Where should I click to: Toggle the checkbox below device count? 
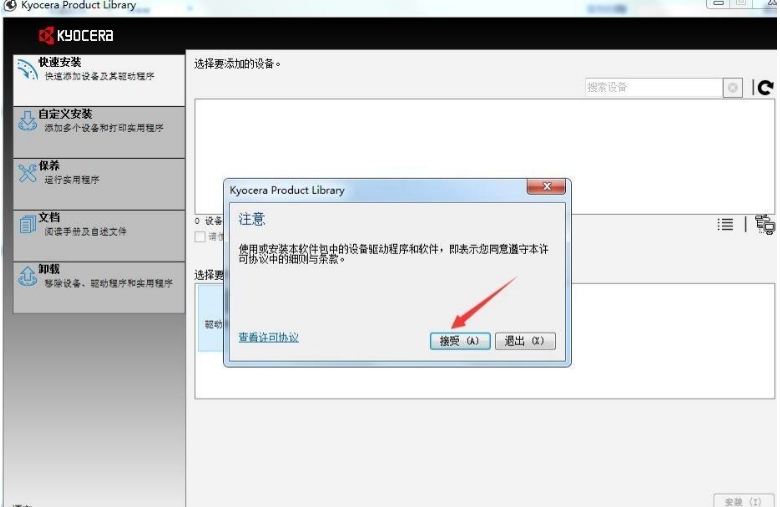click(200, 236)
